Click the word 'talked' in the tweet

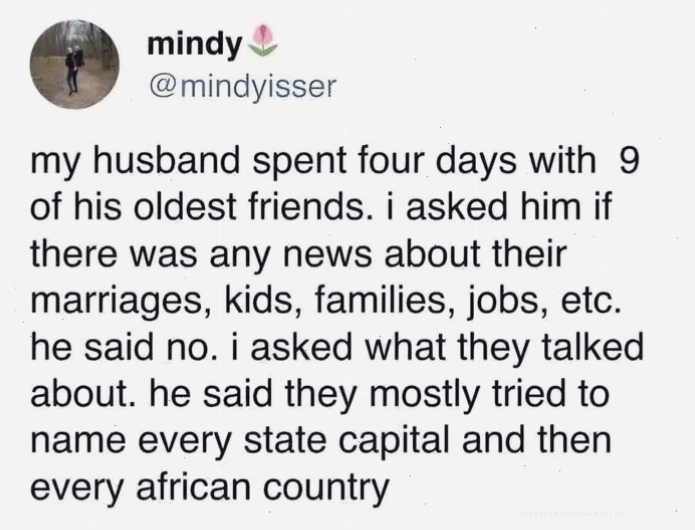click(x=591, y=347)
